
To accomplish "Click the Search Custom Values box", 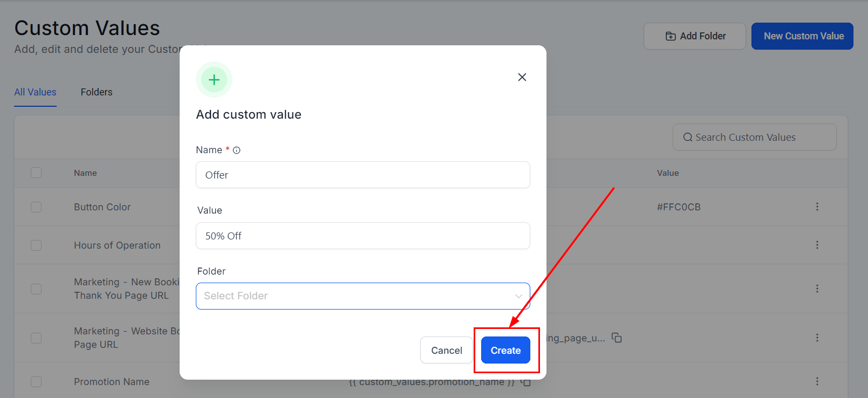I will [754, 138].
